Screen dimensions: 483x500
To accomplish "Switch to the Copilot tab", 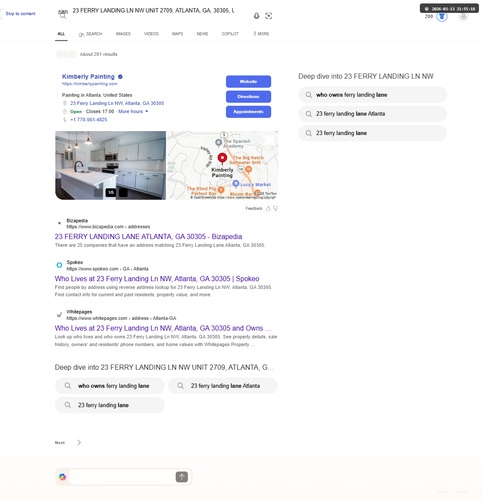I will (230, 34).
